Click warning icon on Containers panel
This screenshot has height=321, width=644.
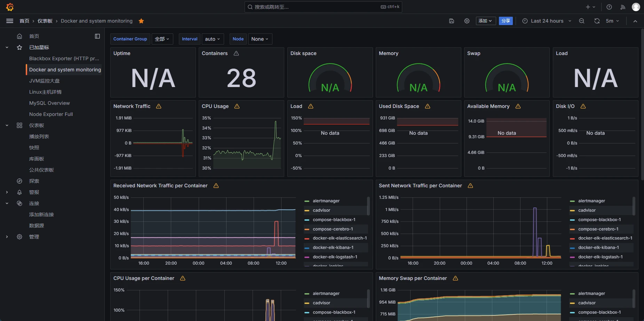(x=236, y=53)
